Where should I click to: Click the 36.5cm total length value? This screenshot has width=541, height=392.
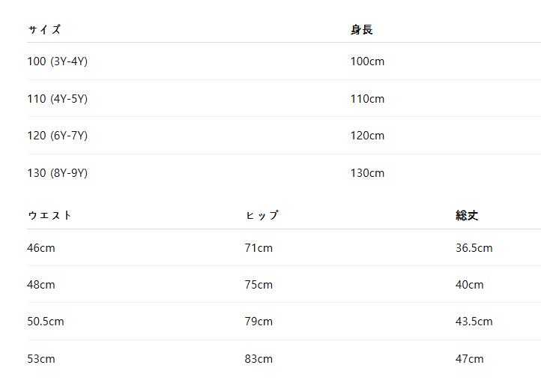click(474, 248)
